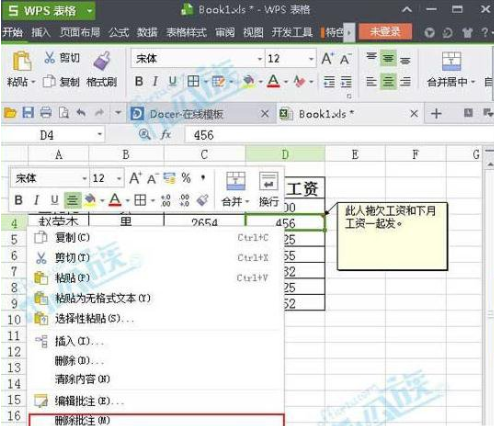Open the Start (开始) ribbon tab

point(13,32)
